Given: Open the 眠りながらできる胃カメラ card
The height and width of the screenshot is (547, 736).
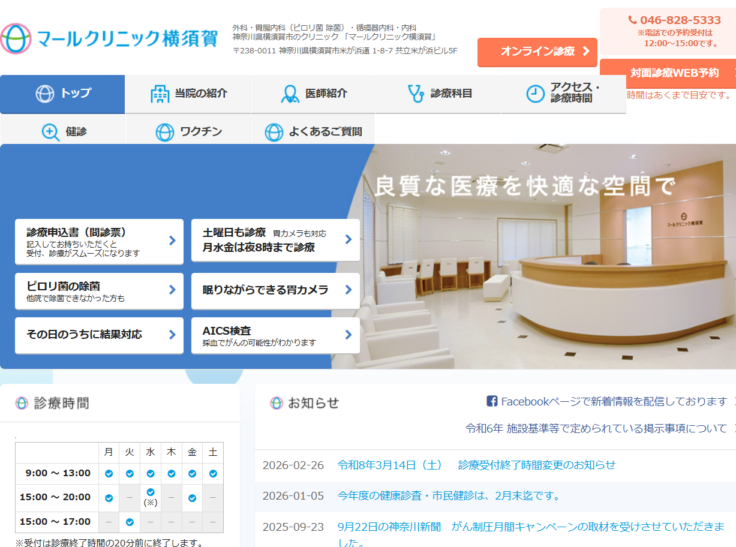Looking at the screenshot, I should pos(276,291).
